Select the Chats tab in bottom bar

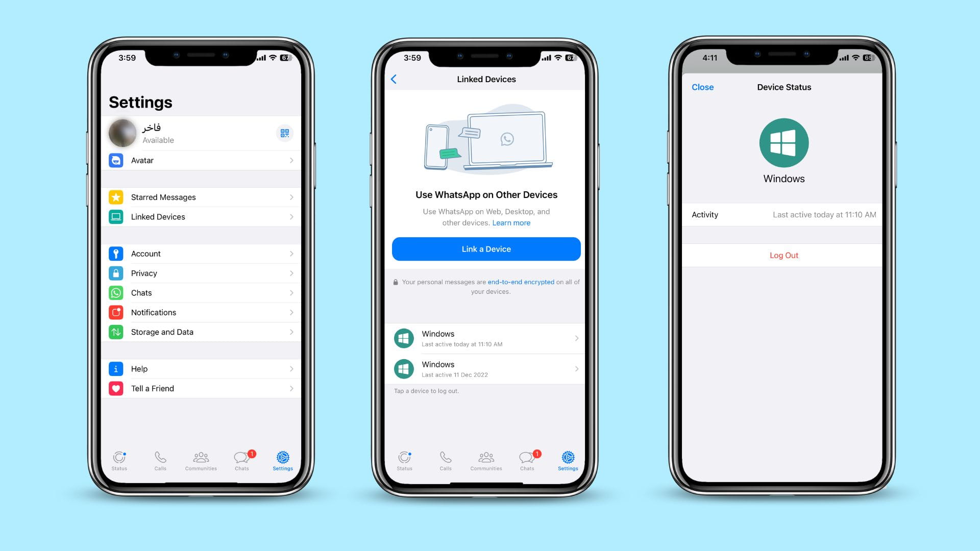pos(241,461)
